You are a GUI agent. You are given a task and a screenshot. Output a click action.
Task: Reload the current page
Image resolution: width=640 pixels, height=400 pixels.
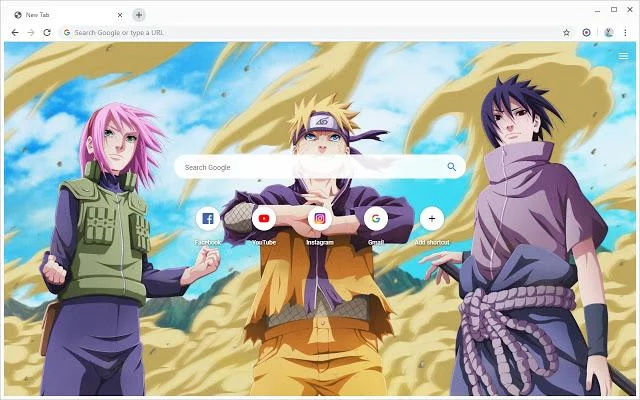point(47,32)
